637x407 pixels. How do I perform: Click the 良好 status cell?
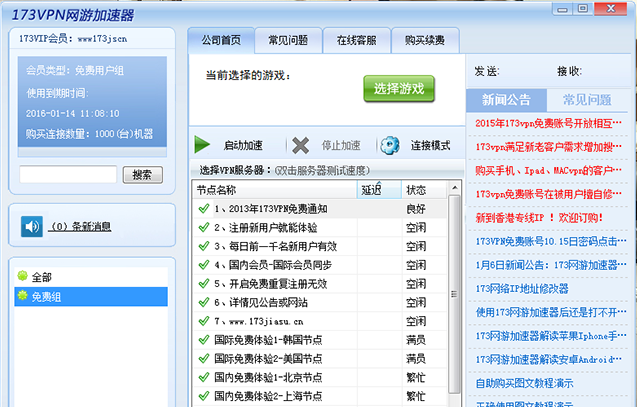(416, 209)
